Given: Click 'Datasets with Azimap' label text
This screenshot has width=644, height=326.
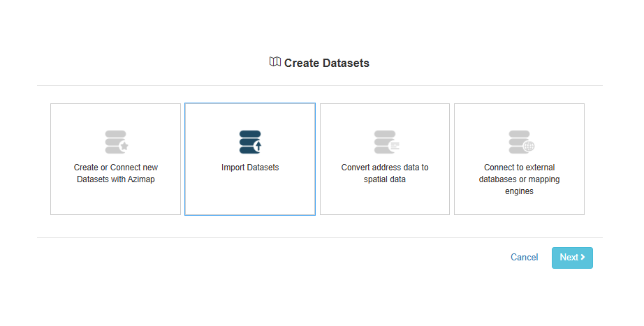Looking at the screenshot, I should coord(116,179).
